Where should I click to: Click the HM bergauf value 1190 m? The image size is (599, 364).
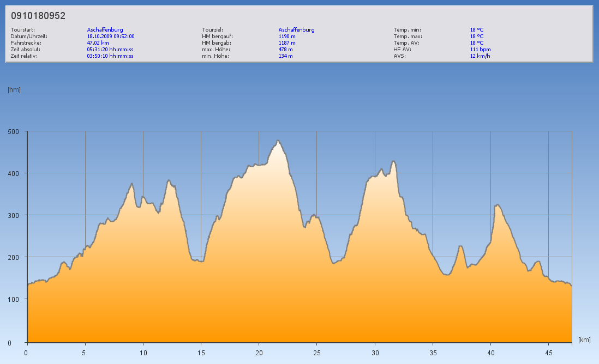[x=287, y=37]
